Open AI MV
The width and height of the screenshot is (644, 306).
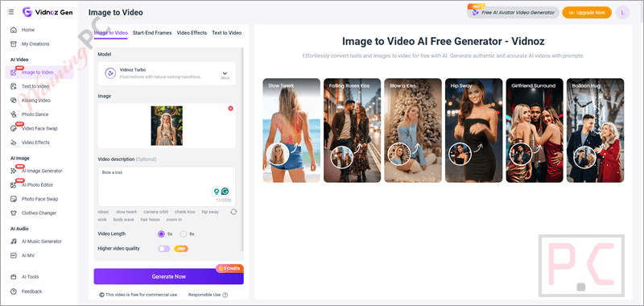point(28,255)
